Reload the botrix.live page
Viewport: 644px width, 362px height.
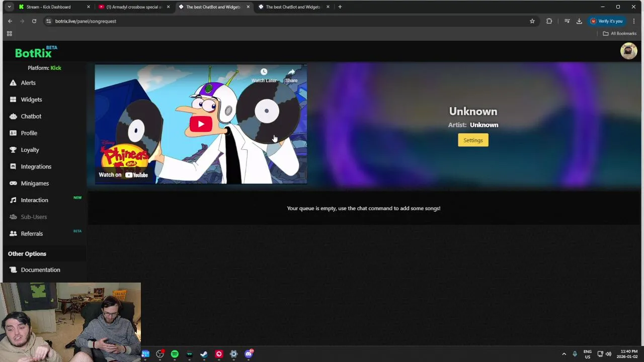(x=34, y=21)
